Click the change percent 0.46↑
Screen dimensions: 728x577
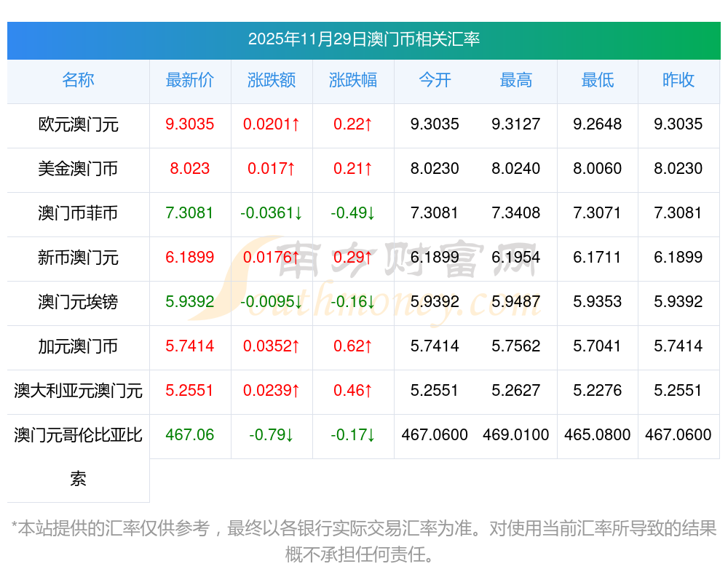[353, 390]
